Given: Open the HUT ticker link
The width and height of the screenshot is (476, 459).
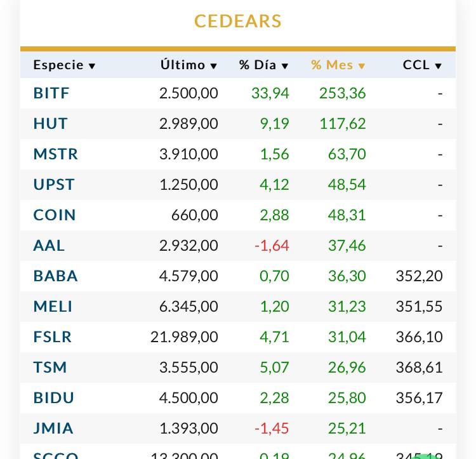Looking at the screenshot, I should [x=50, y=124].
